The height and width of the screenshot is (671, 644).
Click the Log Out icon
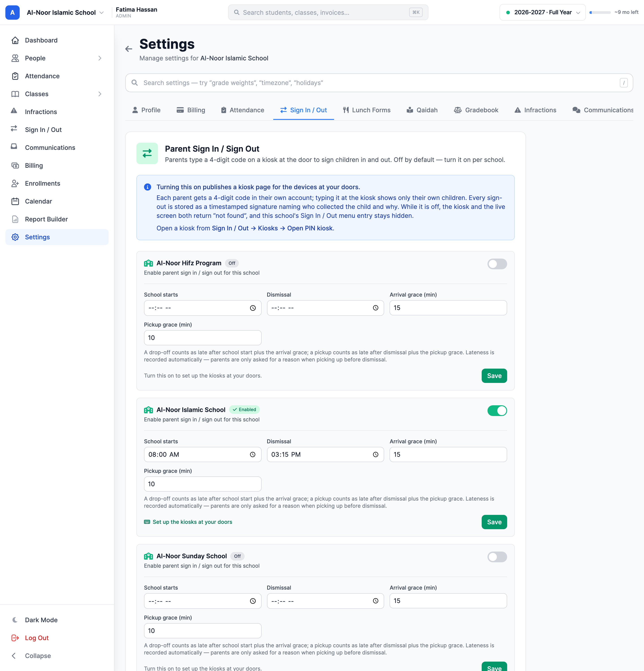[15, 638]
